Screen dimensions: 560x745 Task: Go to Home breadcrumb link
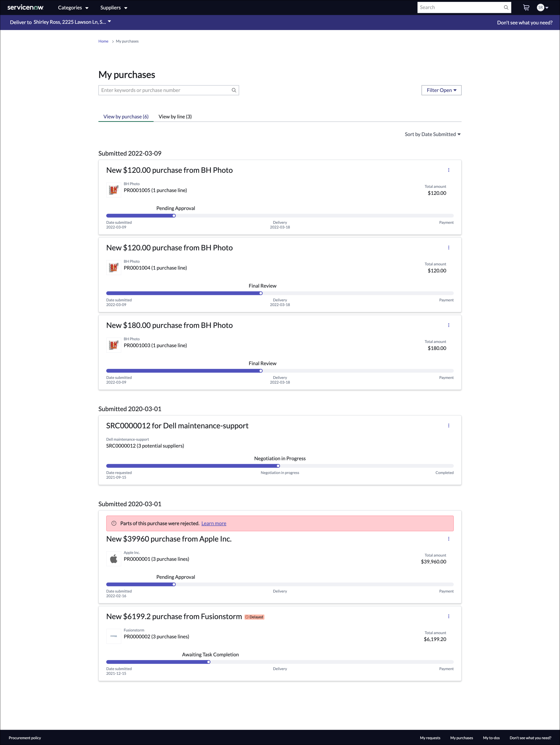[x=103, y=41]
